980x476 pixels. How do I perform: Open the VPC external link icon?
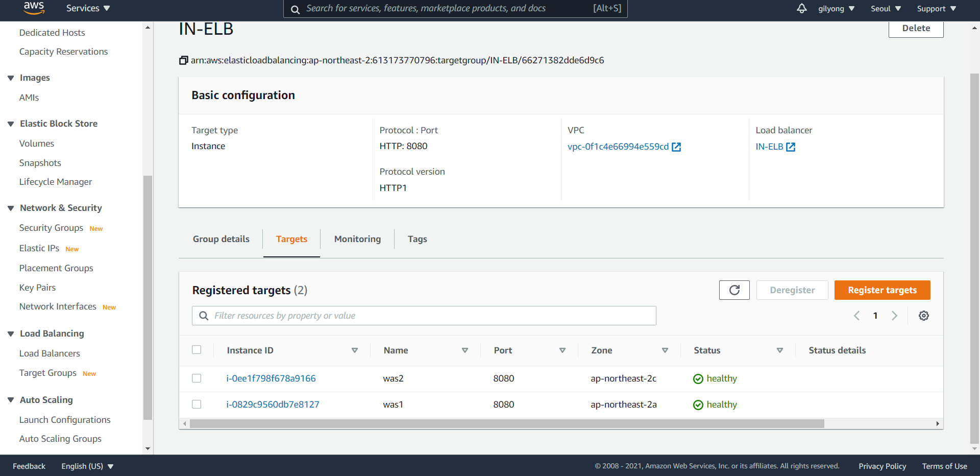676,147
